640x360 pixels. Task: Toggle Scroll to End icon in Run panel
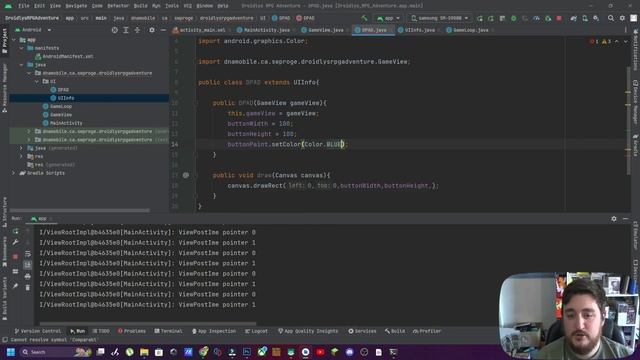coord(27,265)
